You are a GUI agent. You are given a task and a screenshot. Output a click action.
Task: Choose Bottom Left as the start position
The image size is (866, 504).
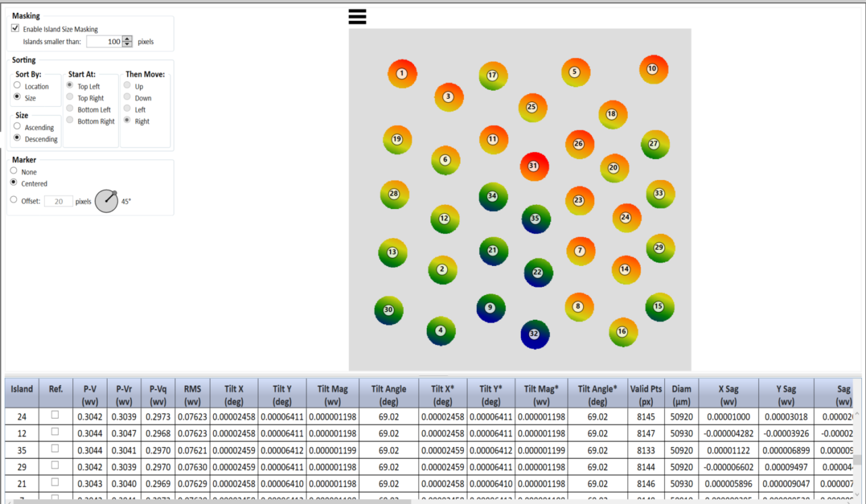(x=68, y=109)
